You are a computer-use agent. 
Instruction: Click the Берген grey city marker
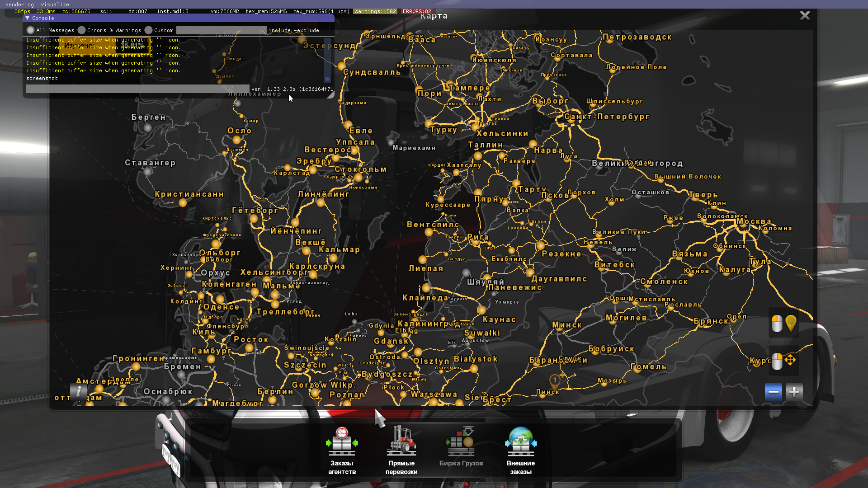click(x=147, y=128)
